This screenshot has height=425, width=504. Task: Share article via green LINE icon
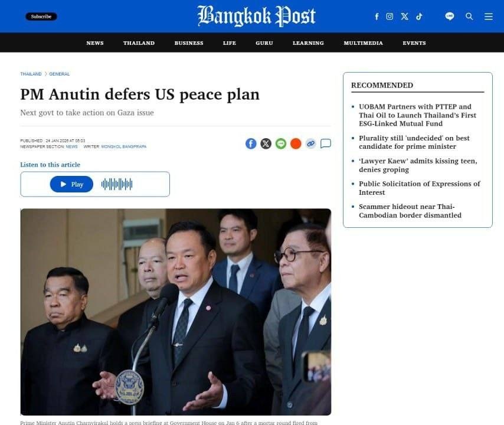pyautogui.click(x=281, y=143)
